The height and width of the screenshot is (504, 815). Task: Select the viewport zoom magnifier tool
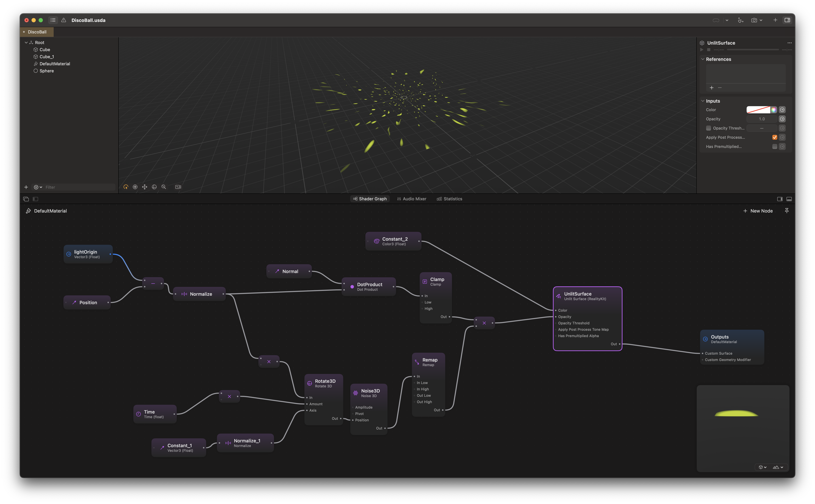click(x=164, y=187)
